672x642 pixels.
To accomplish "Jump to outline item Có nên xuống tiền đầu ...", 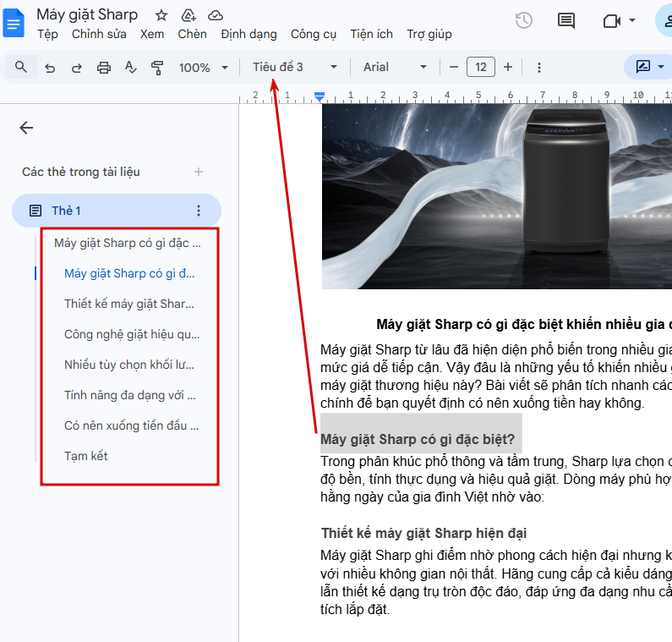I will tap(132, 425).
